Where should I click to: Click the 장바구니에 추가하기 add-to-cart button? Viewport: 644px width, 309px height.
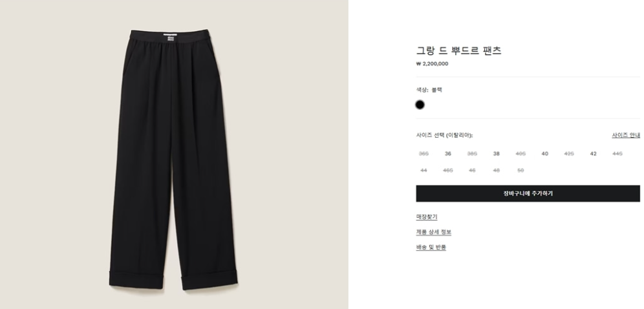(528, 193)
